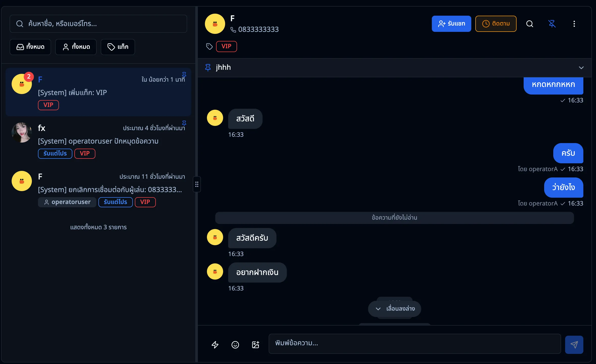Open search in conversation magnifier icon
596x364 pixels.
529,24
